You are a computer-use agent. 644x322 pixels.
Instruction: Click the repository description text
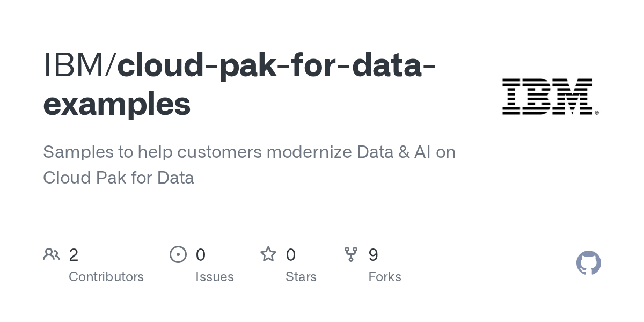pyautogui.click(x=250, y=165)
